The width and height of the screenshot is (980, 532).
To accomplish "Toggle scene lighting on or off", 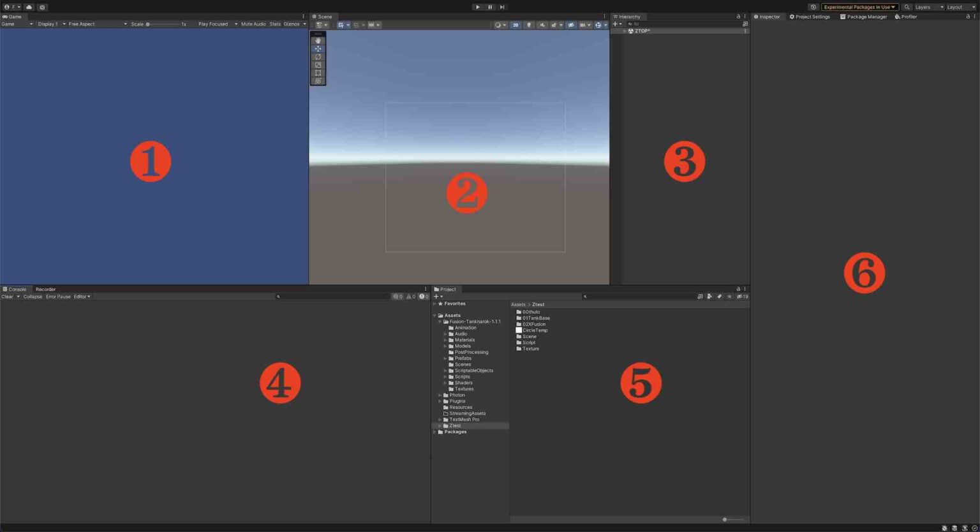I will [529, 25].
